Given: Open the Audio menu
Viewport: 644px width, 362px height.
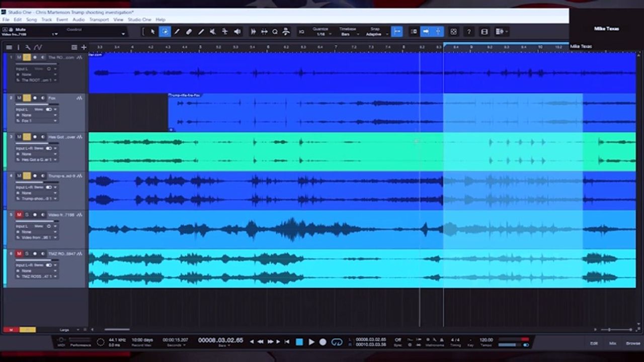Looking at the screenshot, I should [78, 20].
